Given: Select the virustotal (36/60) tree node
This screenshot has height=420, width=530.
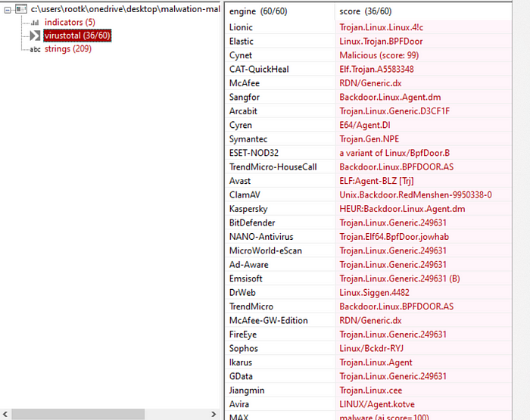Looking at the screenshot, I should (x=77, y=36).
